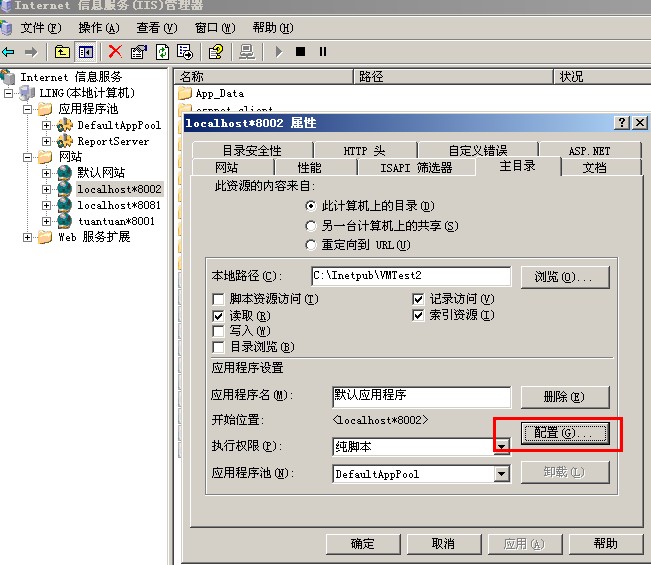
Task: Click the ReportServer gear icon in tree
Action: pos(65,141)
